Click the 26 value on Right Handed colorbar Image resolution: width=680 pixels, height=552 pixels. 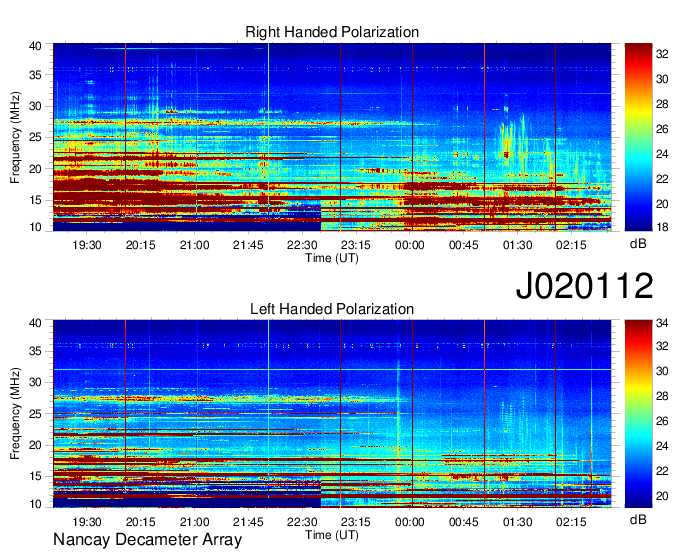coord(662,129)
